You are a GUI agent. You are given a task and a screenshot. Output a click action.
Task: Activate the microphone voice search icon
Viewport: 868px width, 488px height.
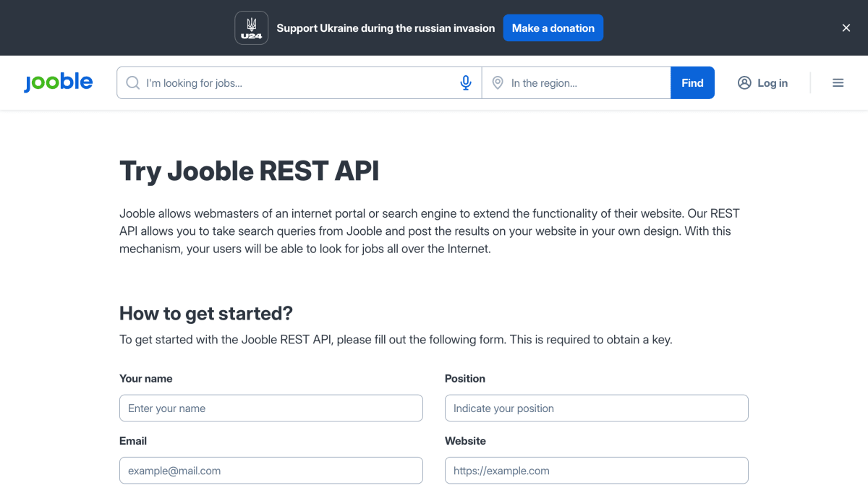[x=467, y=83]
